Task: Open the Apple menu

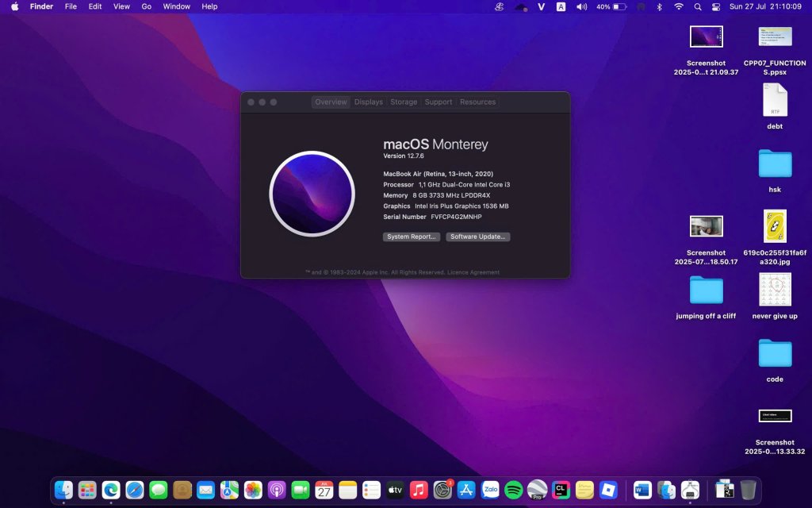Action: pyautogui.click(x=14, y=6)
